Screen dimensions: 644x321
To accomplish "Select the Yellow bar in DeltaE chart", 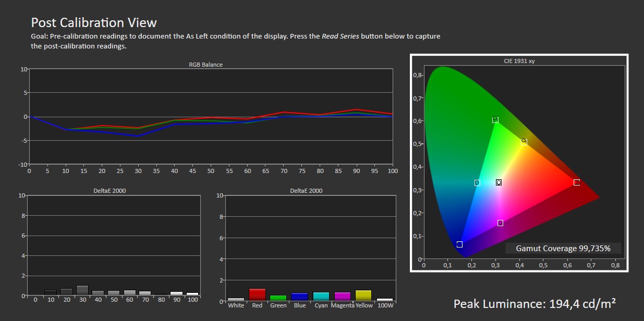I will (x=363, y=295).
